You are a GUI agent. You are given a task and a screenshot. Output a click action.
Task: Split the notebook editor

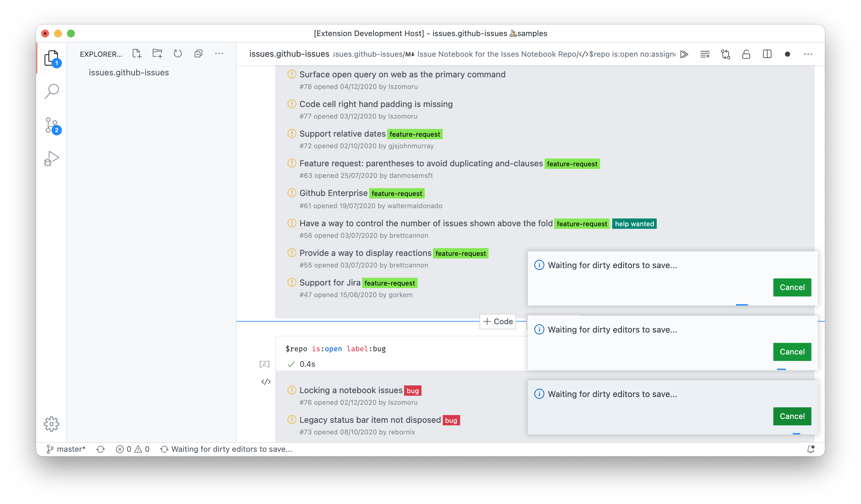(x=767, y=54)
